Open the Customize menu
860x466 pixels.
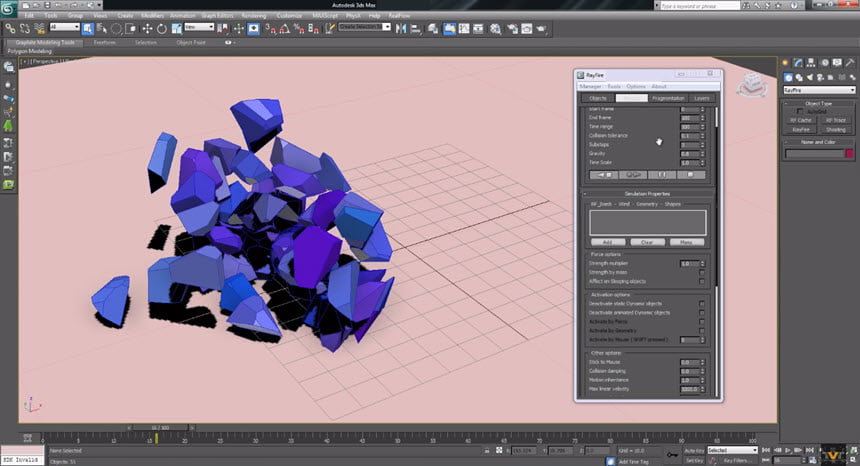289,16
